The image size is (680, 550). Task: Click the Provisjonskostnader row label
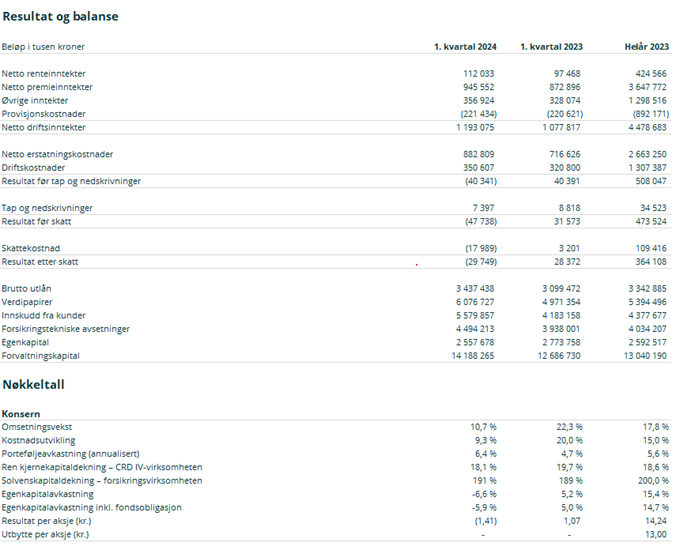pyautogui.click(x=41, y=114)
